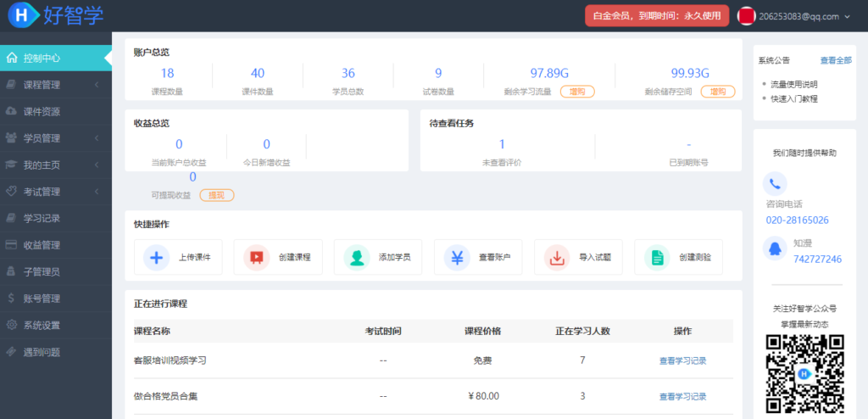868x419 pixels.
Task: Click the QQ number 742727246
Action: [x=817, y=259]
